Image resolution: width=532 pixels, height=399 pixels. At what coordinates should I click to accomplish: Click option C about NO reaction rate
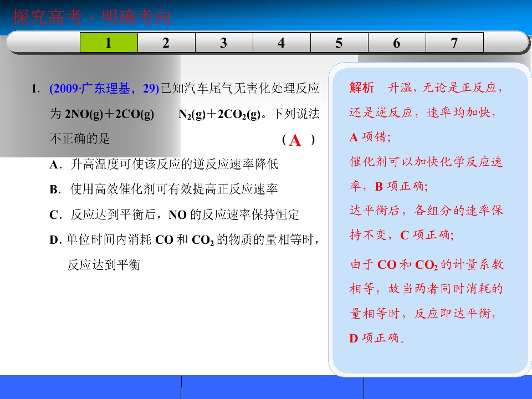tap(175, 214)
